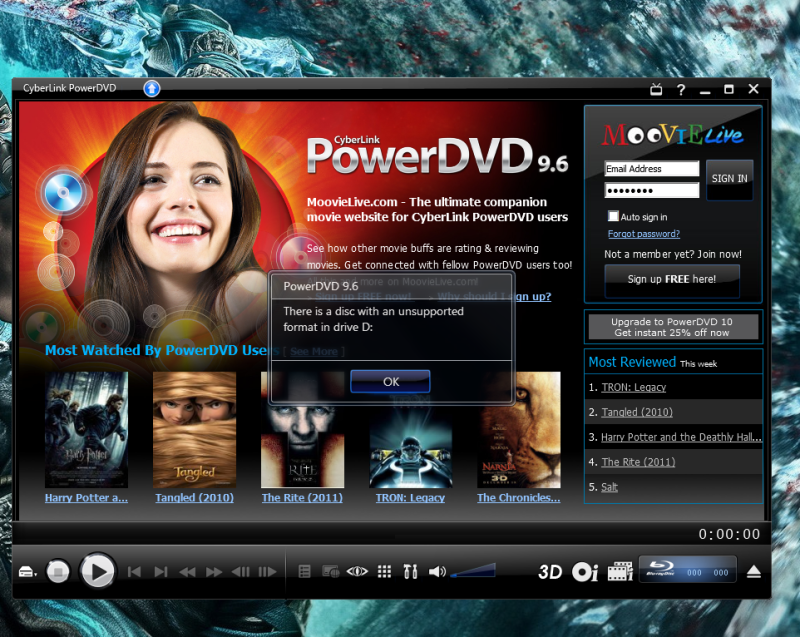Open the movie info film icon
800x637 pixels.
620,572
